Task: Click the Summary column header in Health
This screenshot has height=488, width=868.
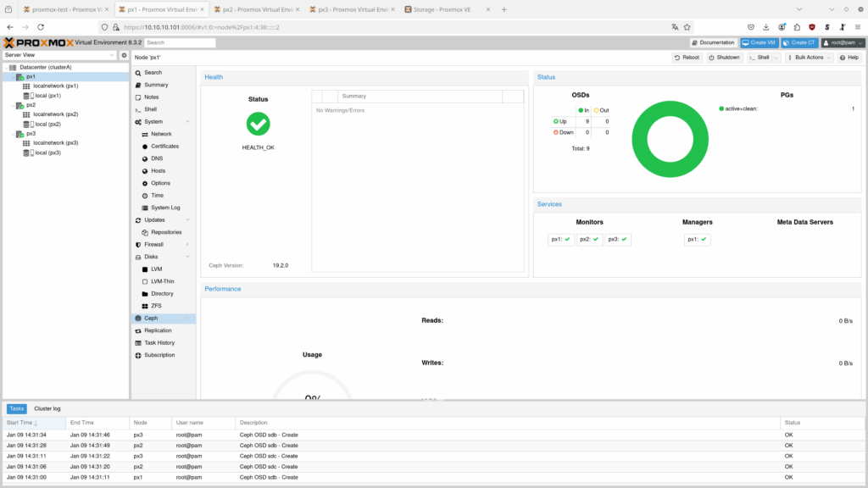Action: (420, 97)
